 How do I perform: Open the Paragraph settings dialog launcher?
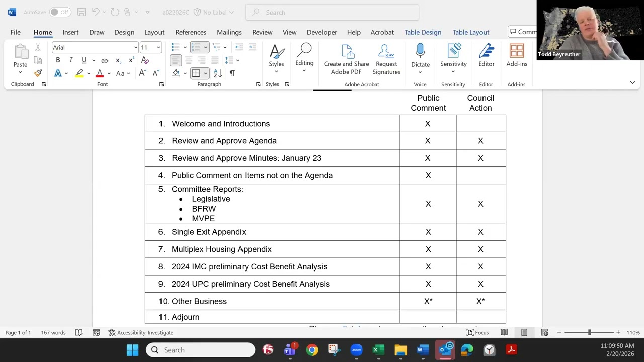258,84
